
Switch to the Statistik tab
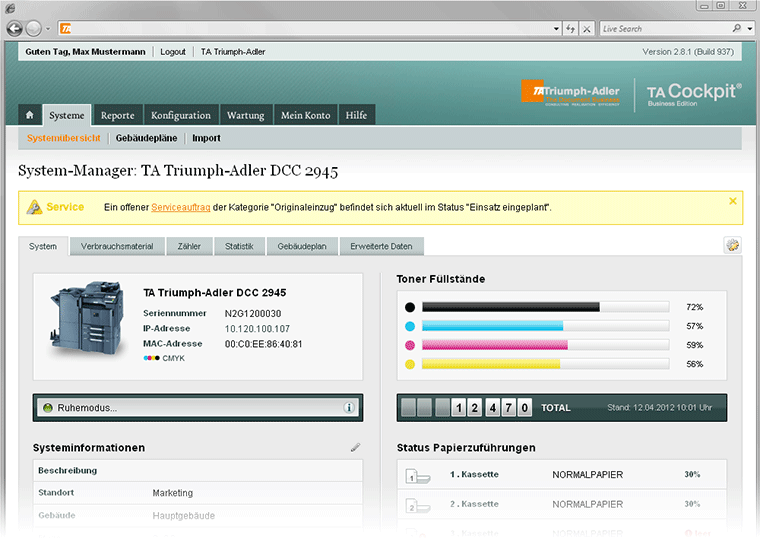pos(239,246)
